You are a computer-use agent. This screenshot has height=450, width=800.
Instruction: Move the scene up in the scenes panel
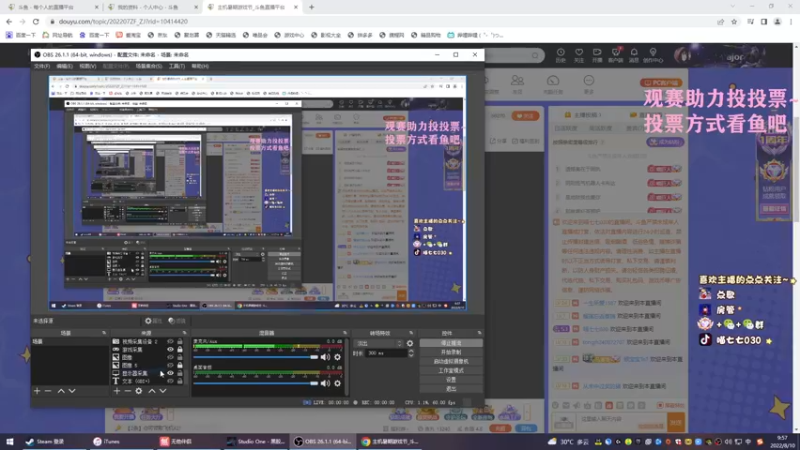click(x=61, y=391)
